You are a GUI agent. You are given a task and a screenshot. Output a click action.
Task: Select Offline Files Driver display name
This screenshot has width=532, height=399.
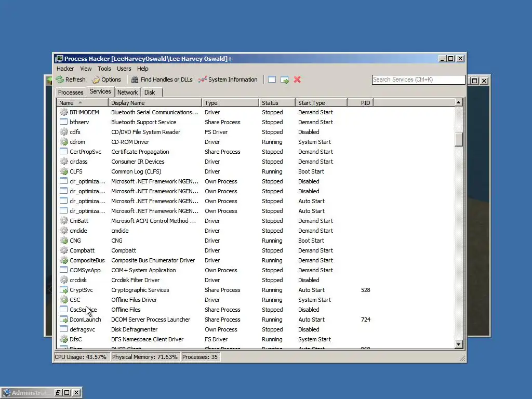pos(134,300)
